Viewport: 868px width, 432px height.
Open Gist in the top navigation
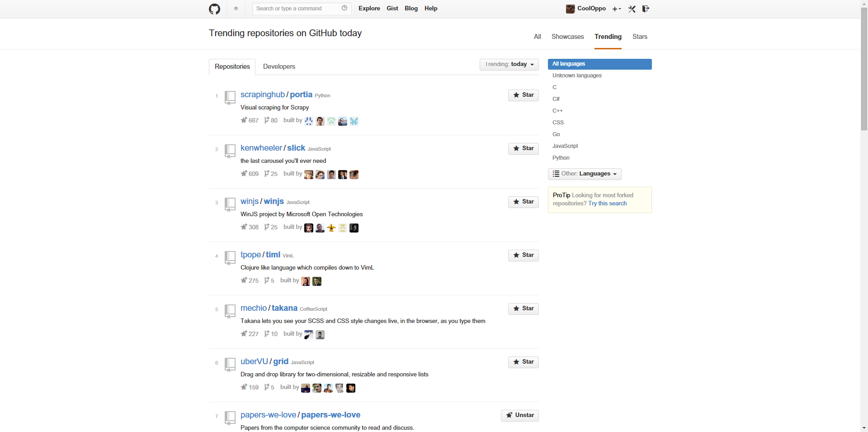[392, 9]
